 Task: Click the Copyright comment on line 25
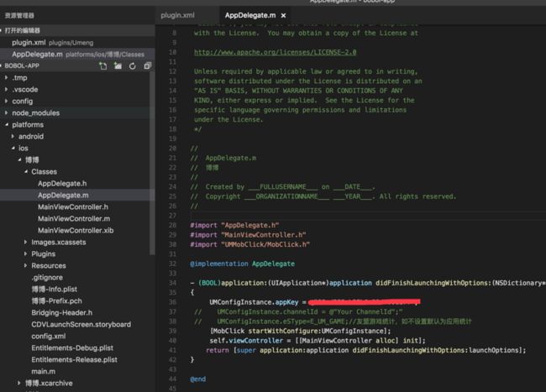323,196
